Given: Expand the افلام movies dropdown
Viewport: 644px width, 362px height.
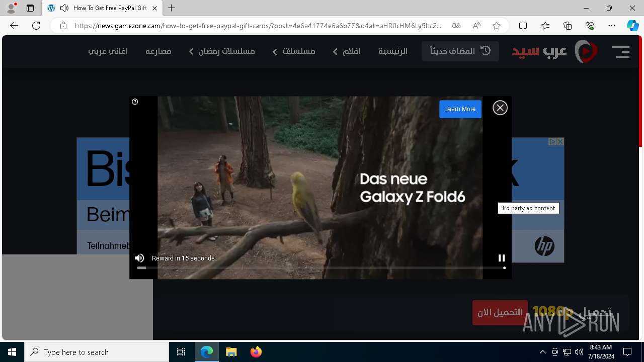Looking at the screenshot, I should point(347,51).
